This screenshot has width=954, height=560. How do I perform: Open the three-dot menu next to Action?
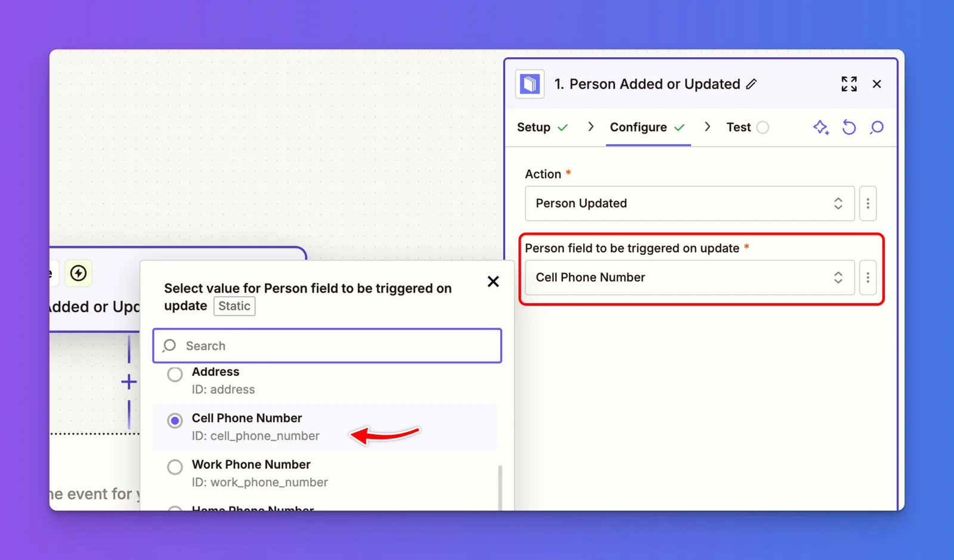pyautogui.click(x=868, y=204)
